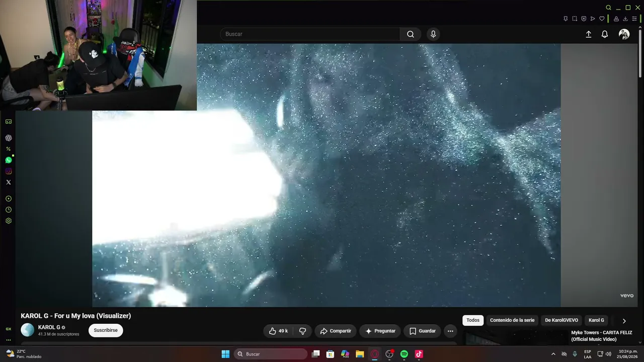Open Instagram in the Opera sidebar
Viewport: 644px width, 362px height.
point(9,171)
